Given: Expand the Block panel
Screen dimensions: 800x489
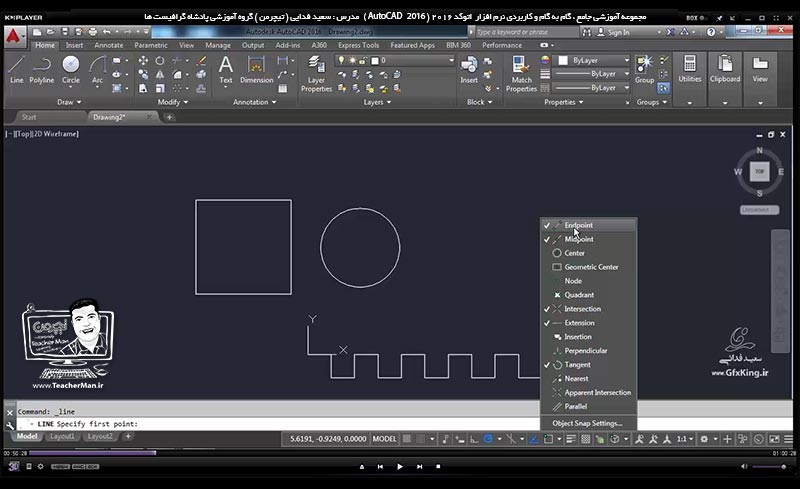Looking at the screenshot, I should click(x=480, y=102).
